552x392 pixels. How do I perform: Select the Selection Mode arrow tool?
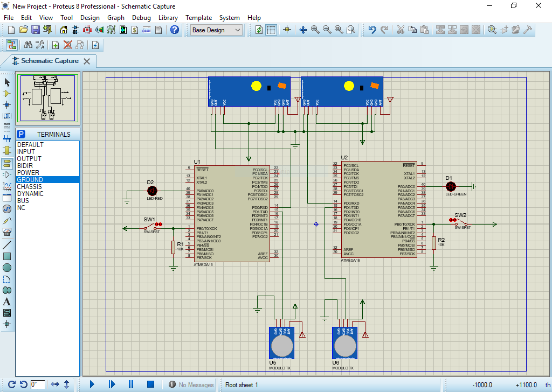pyautogui.click(x=7, y=82)
